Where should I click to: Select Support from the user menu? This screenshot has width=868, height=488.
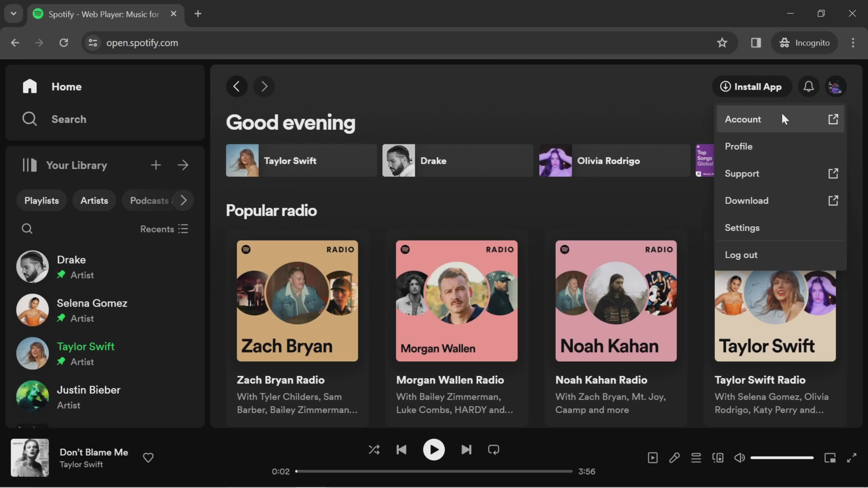click(780, 174)
